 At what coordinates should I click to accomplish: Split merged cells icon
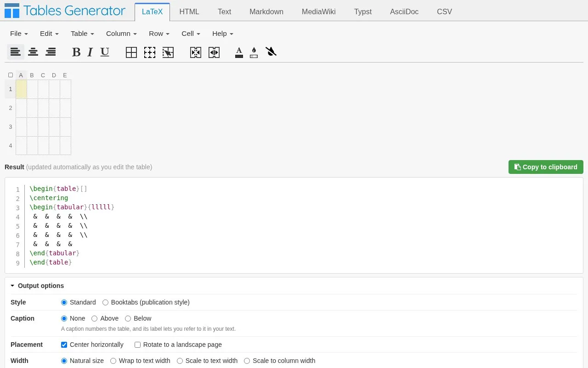pos(214,52)
